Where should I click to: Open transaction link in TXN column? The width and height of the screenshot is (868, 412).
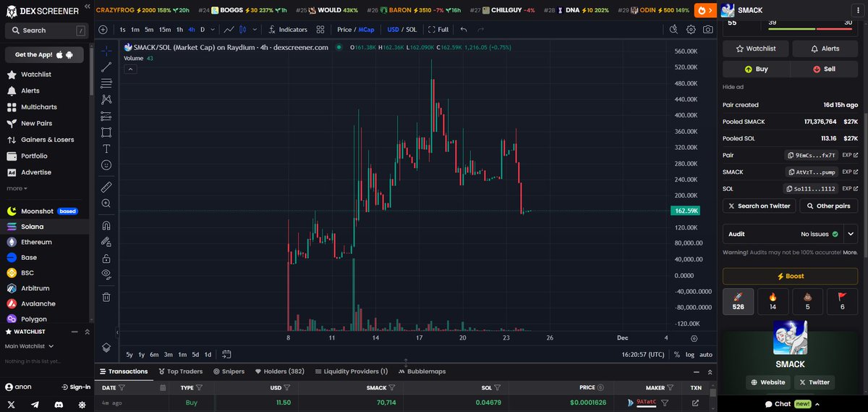coord(696,403)
